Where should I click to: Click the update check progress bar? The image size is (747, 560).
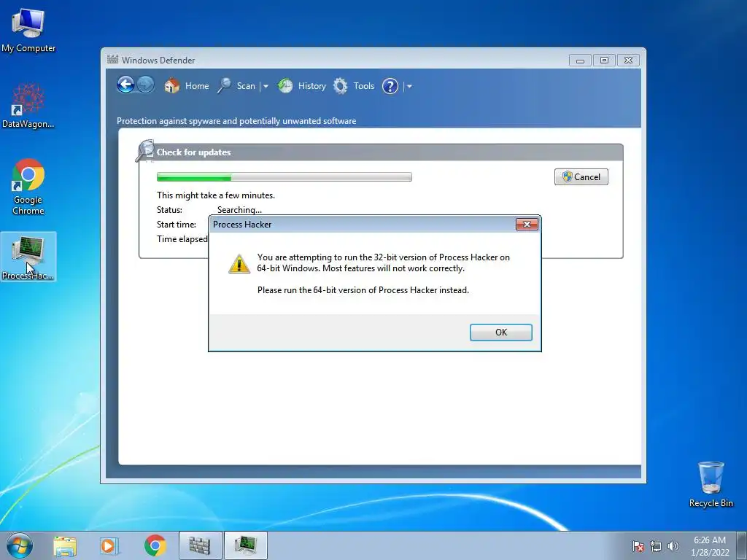coord(285,177)
